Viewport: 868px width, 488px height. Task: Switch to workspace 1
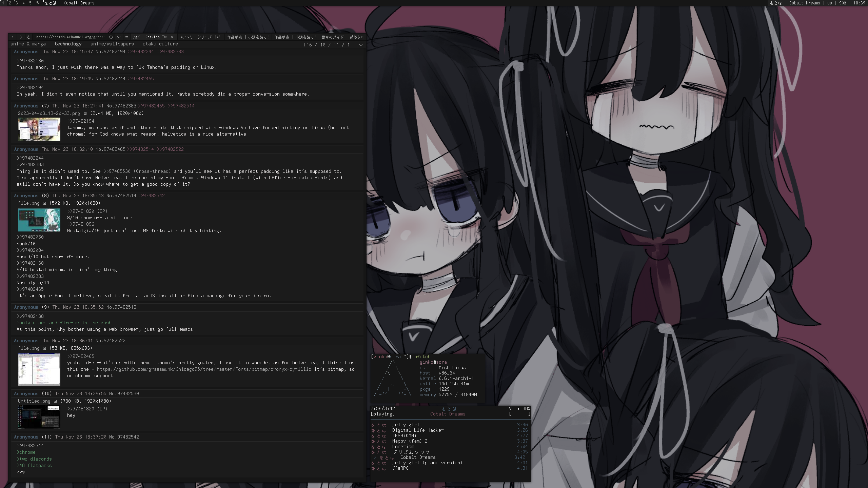pyautogui.click(x=3, y=3)
